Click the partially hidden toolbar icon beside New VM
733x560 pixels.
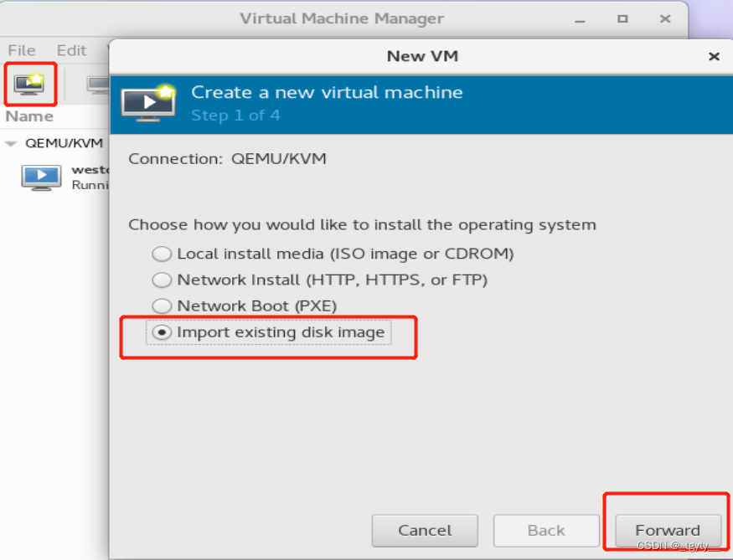click(x=99, y=84)
